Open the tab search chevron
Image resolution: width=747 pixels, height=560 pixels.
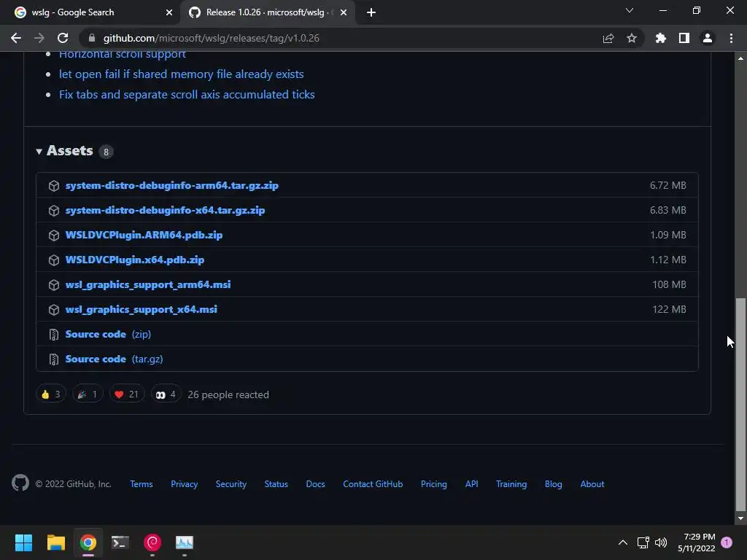tap(630, 10)
